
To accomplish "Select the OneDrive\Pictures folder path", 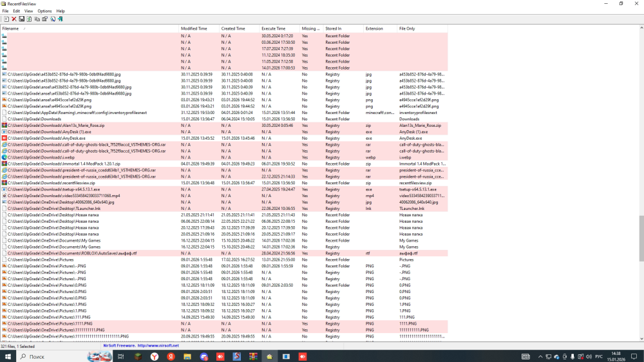I will coord(41,260).
